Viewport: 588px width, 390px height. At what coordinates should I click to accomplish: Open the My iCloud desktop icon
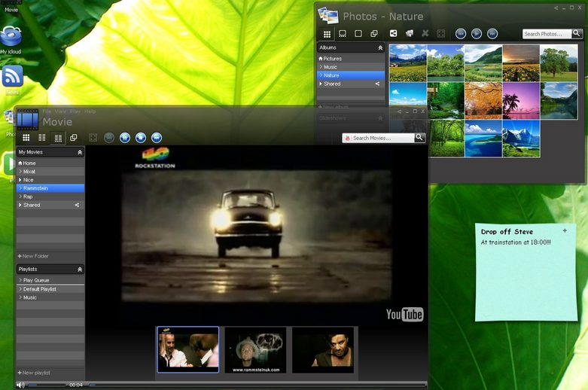11,38
